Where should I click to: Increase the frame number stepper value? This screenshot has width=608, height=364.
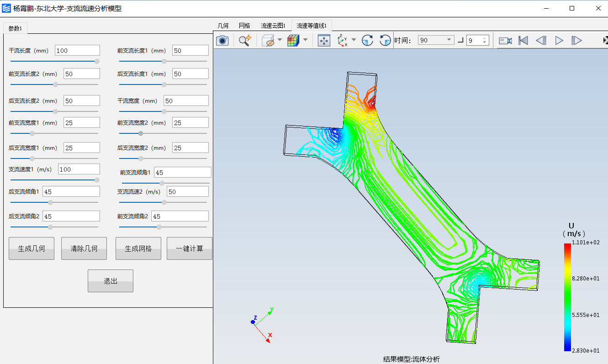pos(485,38)
